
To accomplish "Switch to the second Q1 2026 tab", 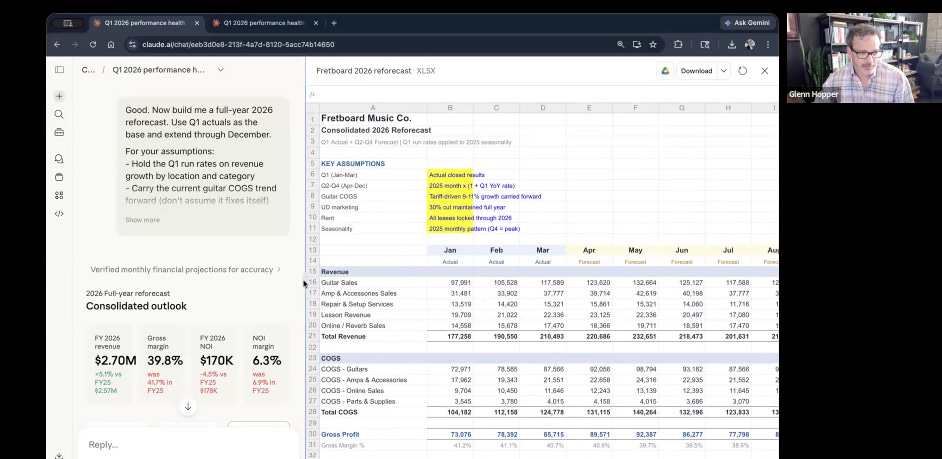I will [264, 23].
